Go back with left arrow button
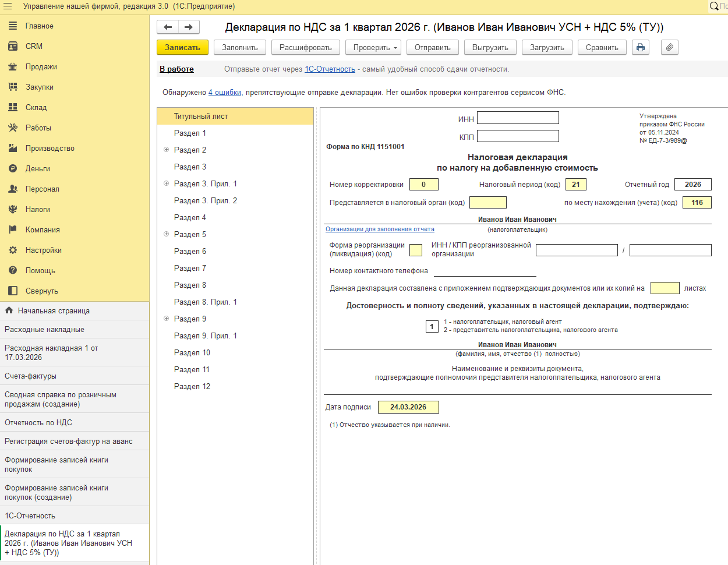Viewport: 728px width, 565px height. point(168,27)
